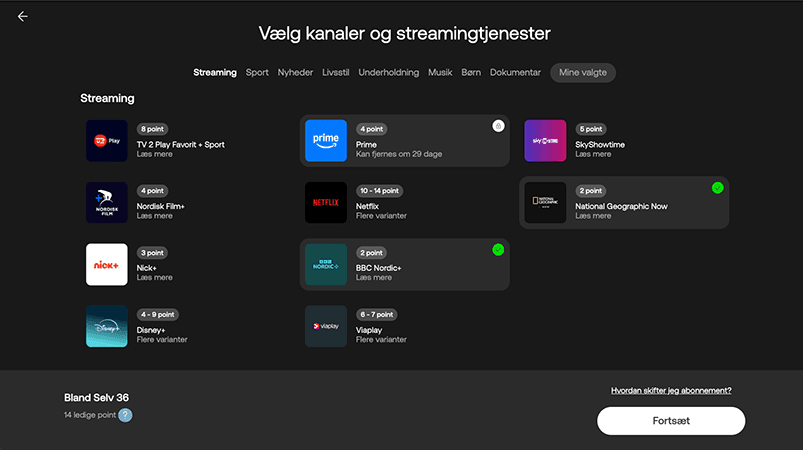Click the back arrow icon

point(23,17)
